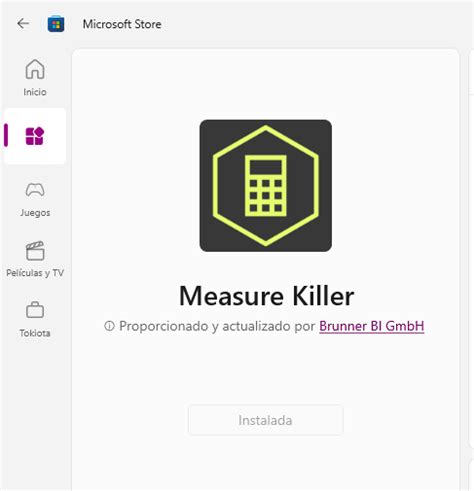Go back using the back arrow
Screen dimensions: 474x491
(23, 24)
